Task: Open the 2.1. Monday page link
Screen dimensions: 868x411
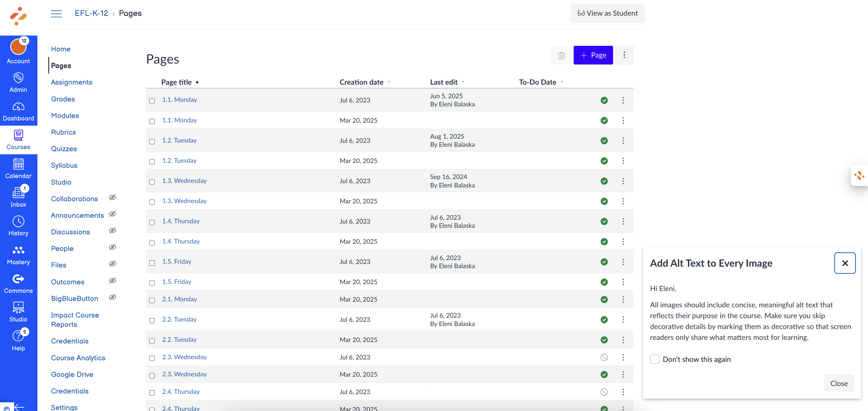Action: [179, 299]
